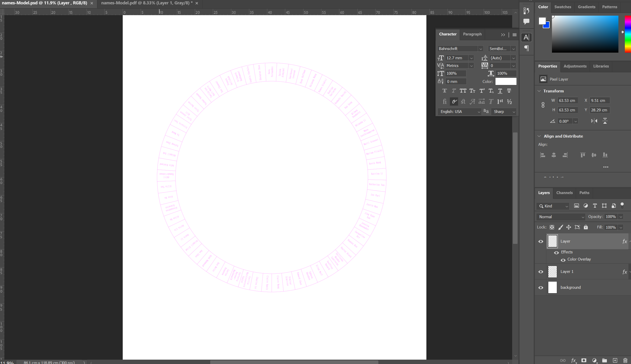Collapse the Transform section
Screen dimensions: 631x364
(539, 91)
